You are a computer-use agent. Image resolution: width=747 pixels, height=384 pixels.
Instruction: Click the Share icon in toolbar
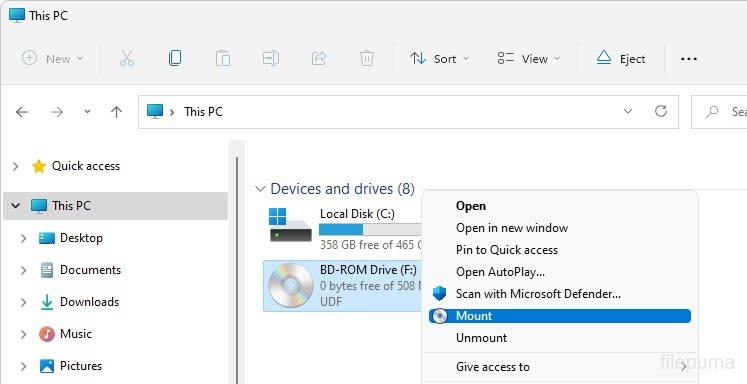coord(319,59)
